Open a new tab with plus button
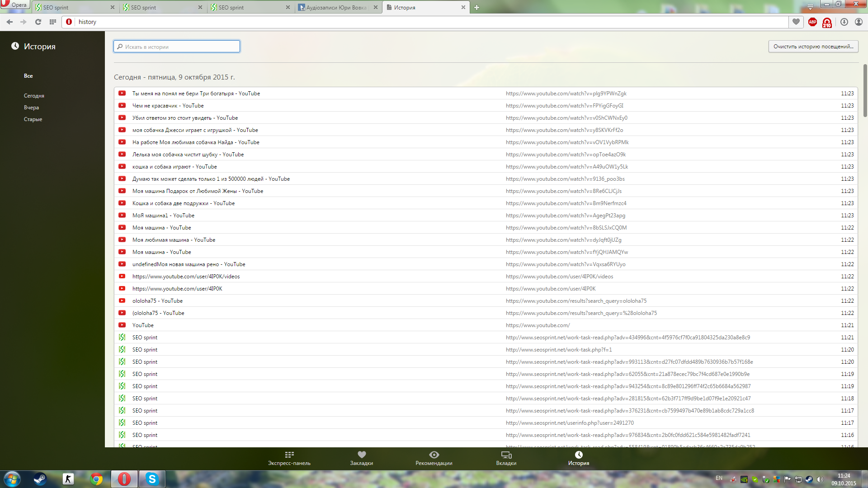Viewport: 868px width, 488px height. [x=476, y=7]
